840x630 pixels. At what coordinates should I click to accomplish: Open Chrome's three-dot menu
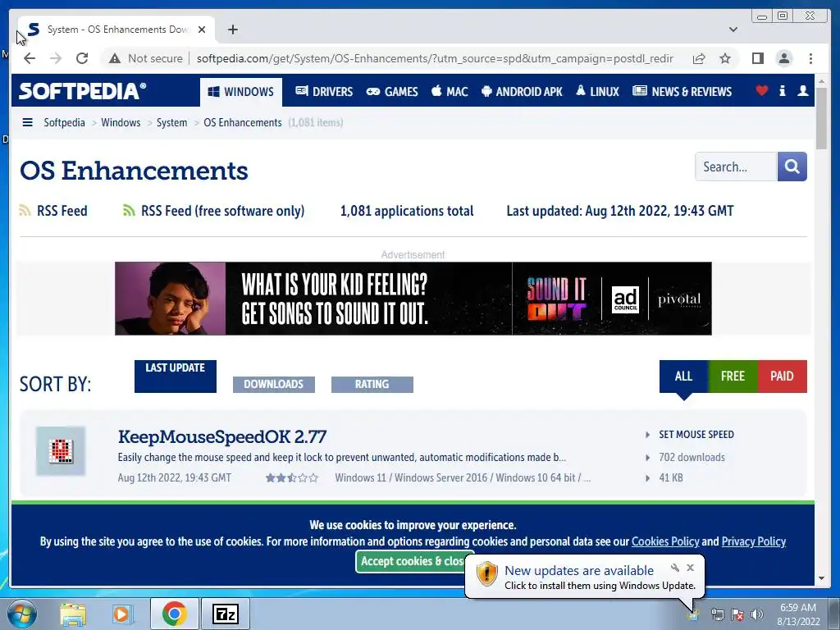pos(810,58)
